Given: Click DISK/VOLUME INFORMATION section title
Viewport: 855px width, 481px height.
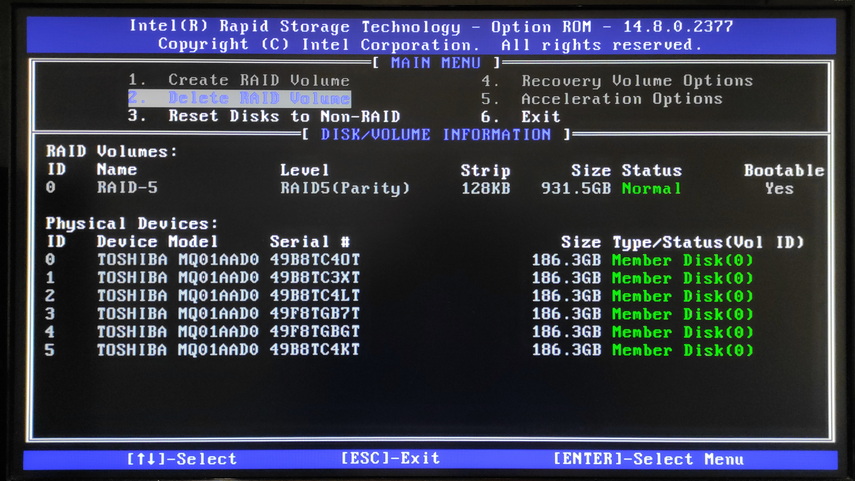Looking at the screenshot, I should [x=436, y=134].
